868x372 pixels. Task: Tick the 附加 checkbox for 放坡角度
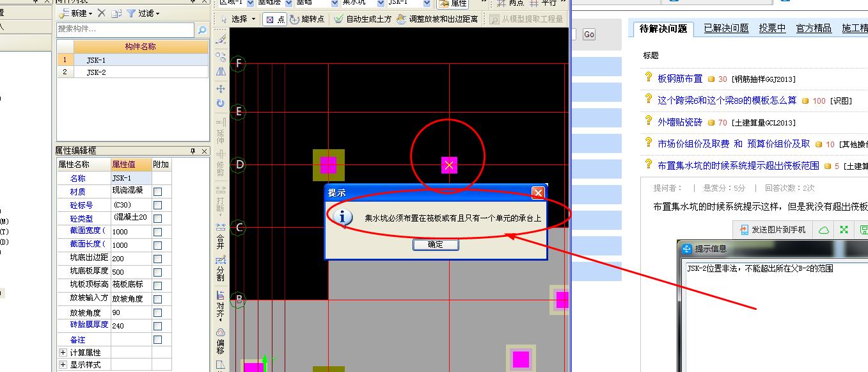[158, 312]
